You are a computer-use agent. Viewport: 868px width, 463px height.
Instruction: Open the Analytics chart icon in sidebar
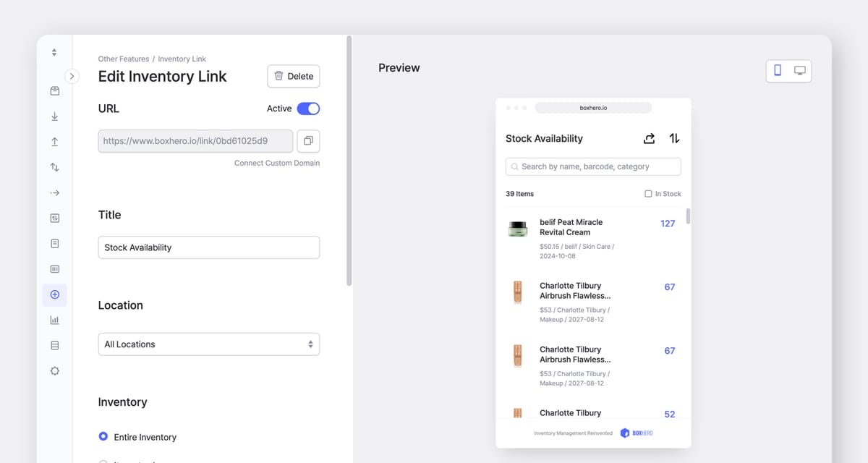(54, 319)
